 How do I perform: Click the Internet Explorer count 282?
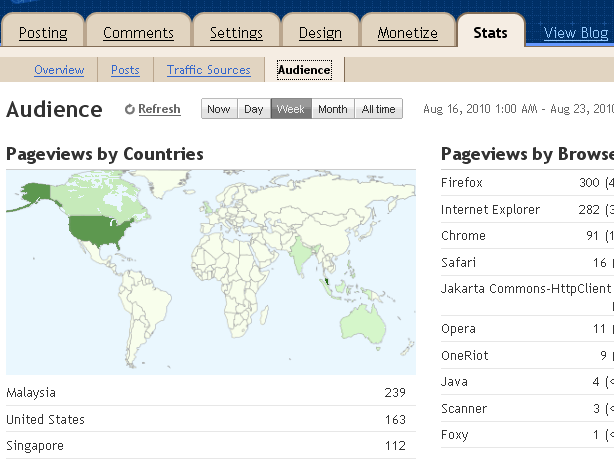coord(589,210)
